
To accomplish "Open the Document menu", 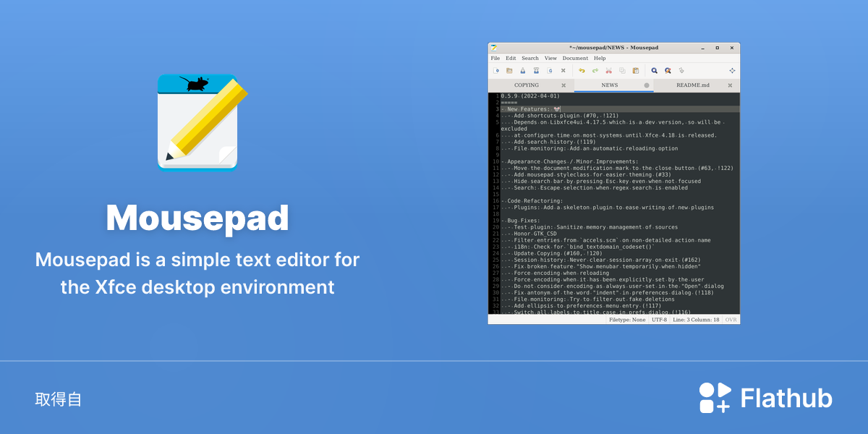I will (x=575, y=59).
